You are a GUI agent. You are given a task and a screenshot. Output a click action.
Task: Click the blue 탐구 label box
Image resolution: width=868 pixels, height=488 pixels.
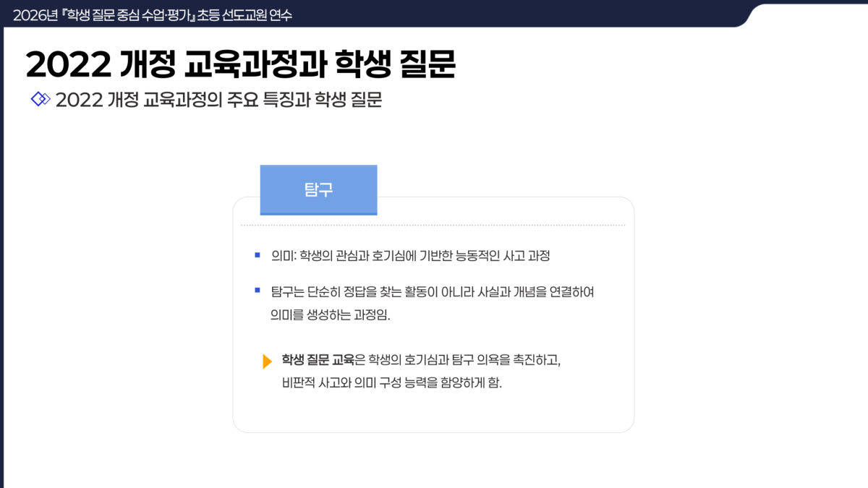(318, 190)
